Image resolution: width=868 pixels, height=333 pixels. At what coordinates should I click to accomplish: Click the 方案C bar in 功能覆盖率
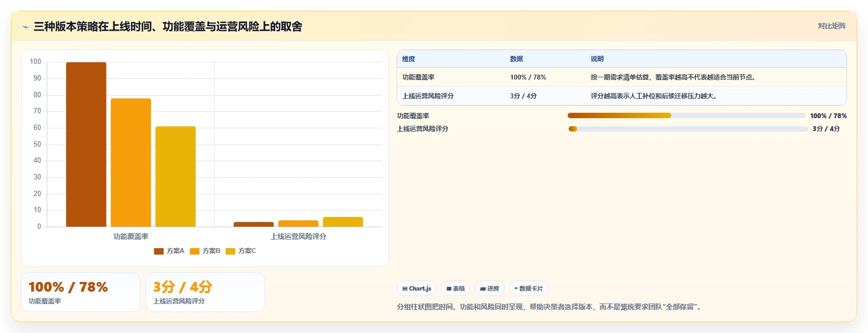click(x=176, y=176)
